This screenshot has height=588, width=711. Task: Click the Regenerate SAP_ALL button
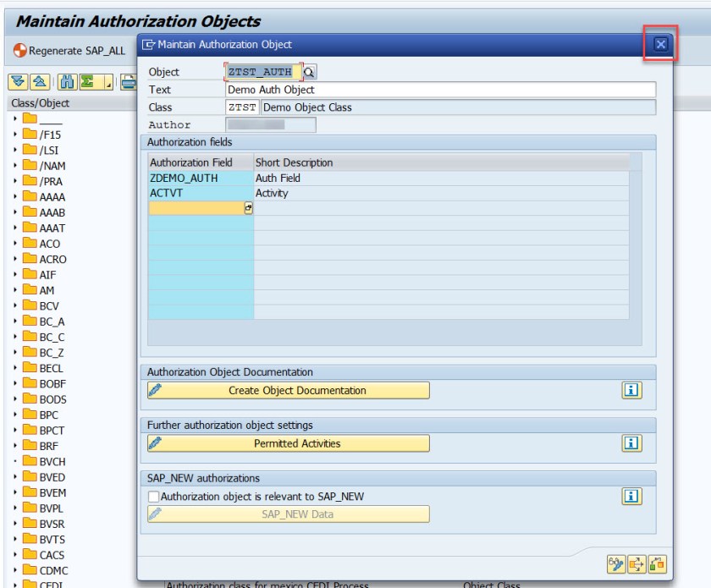69,50
